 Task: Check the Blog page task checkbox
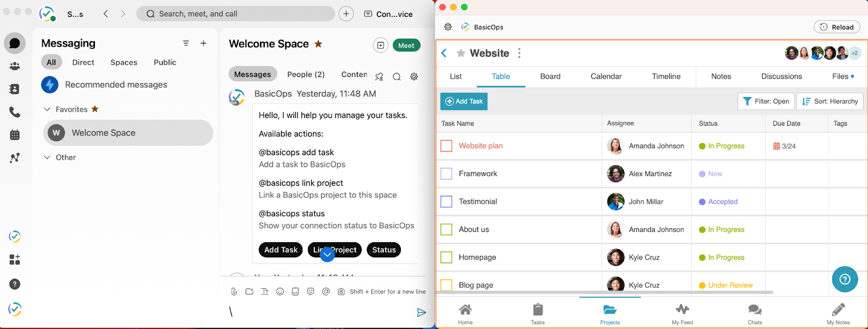pyautogui.click(x=446, y=285)
